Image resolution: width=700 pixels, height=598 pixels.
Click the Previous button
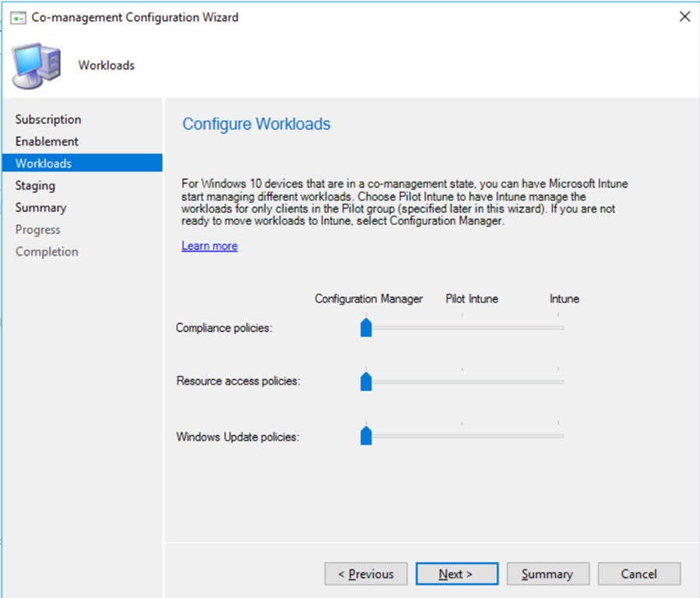[366, 574]
